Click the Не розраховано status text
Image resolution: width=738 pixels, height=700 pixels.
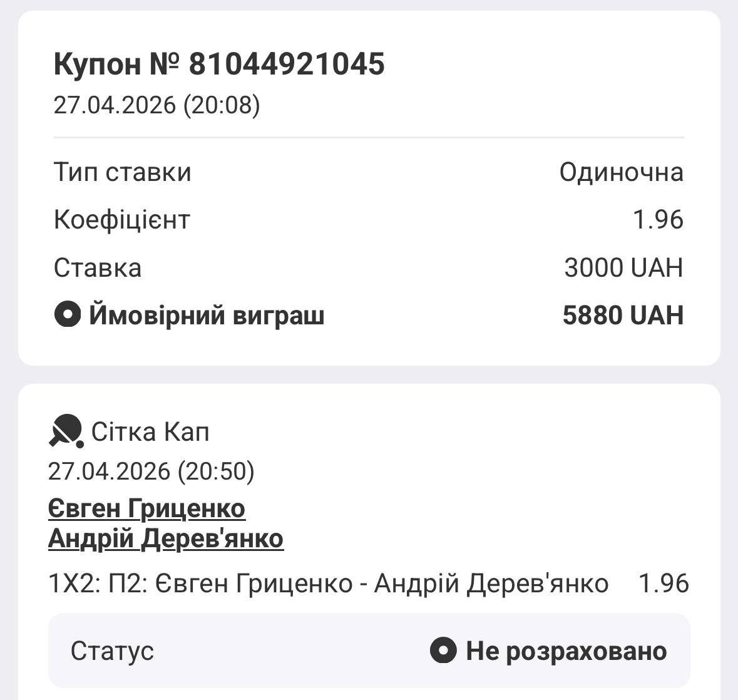point(566,651)
